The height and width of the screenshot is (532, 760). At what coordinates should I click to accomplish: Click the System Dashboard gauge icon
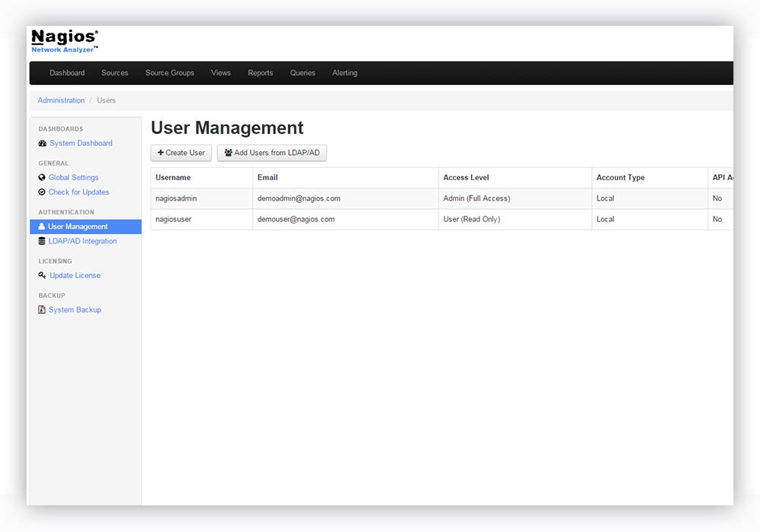[x=42, y=144]
